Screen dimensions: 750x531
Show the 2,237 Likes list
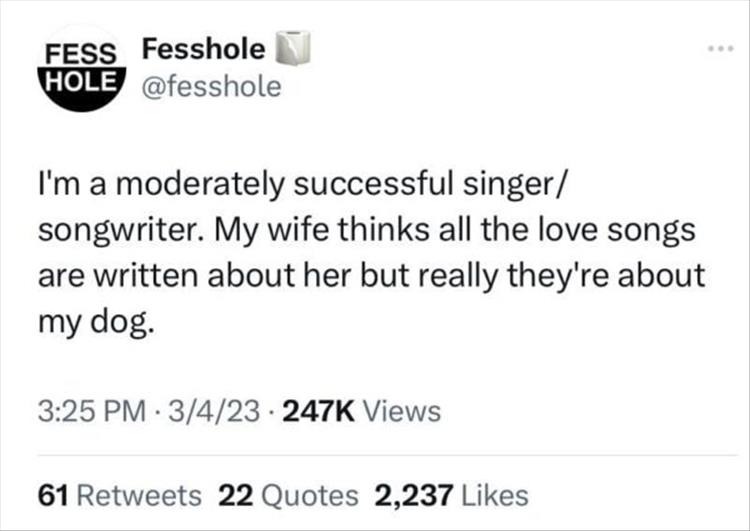[x=450, y=494]
